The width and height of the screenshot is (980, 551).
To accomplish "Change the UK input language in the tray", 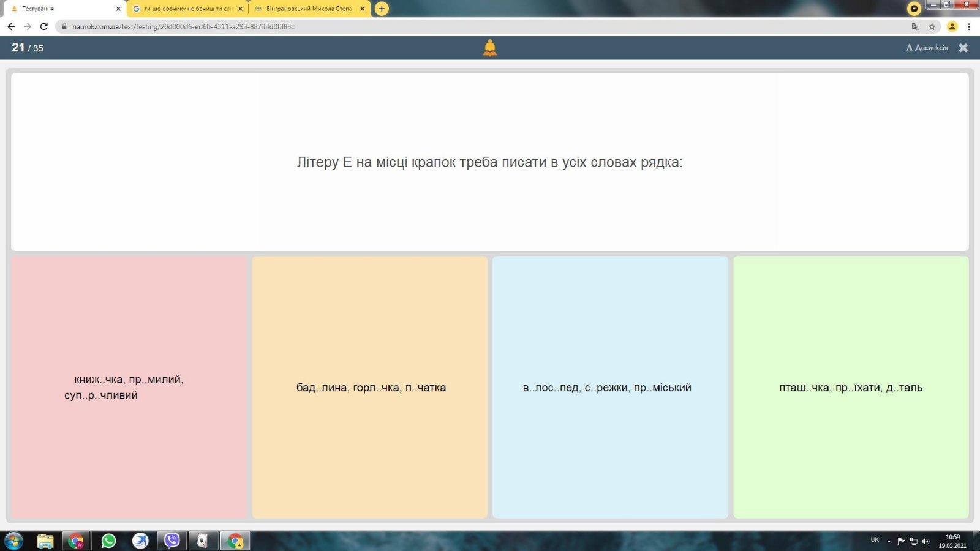I will coord(875,540).
